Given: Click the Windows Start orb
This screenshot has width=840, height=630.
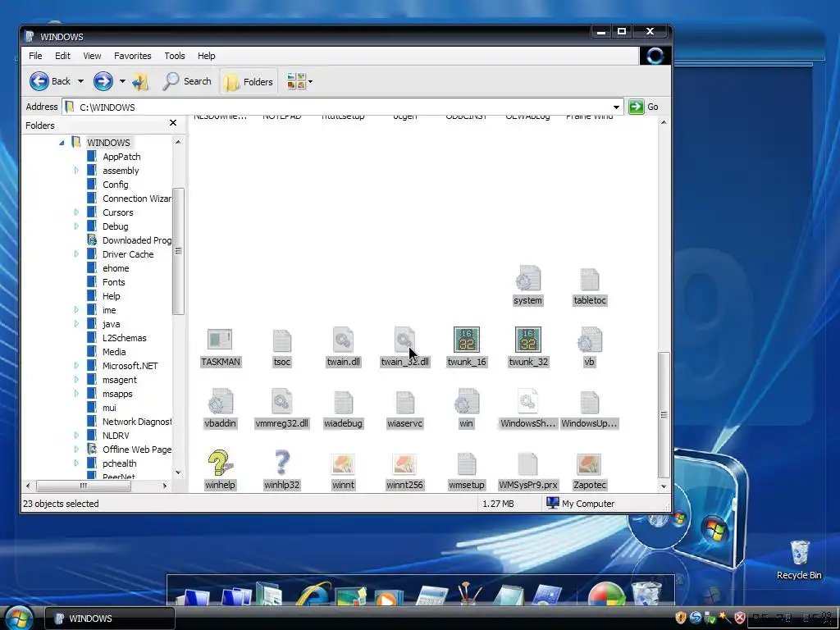Looking at the screenshot, I should point(20,617).
